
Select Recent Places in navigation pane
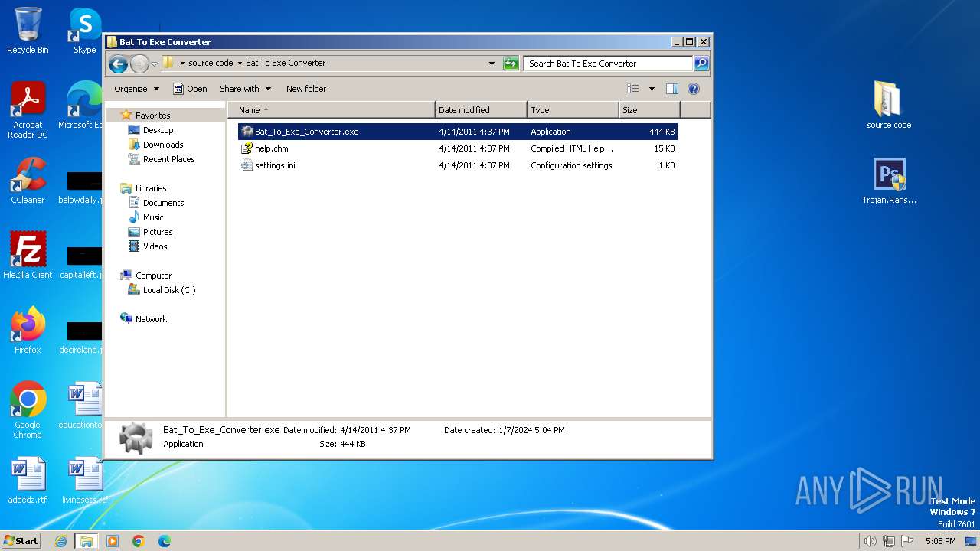pyautogui.click(x=168, y=159)
